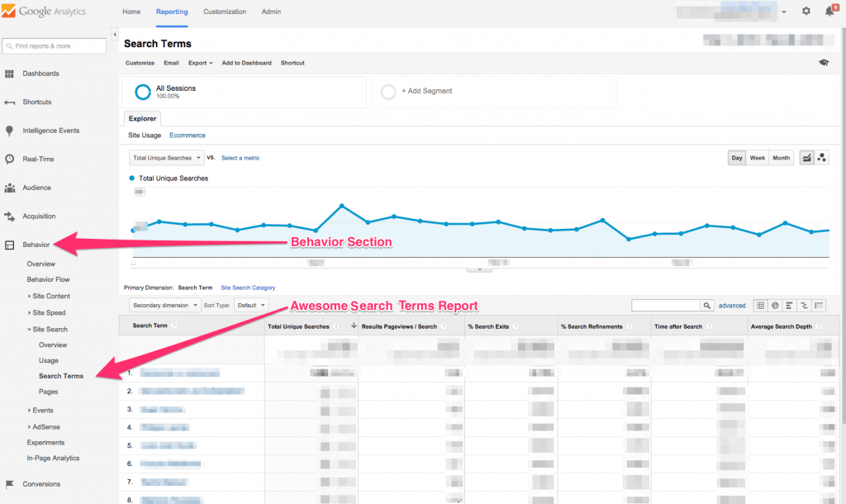Set graph interval to Month
Screen dimensions: 846x504
pos(781,158)
